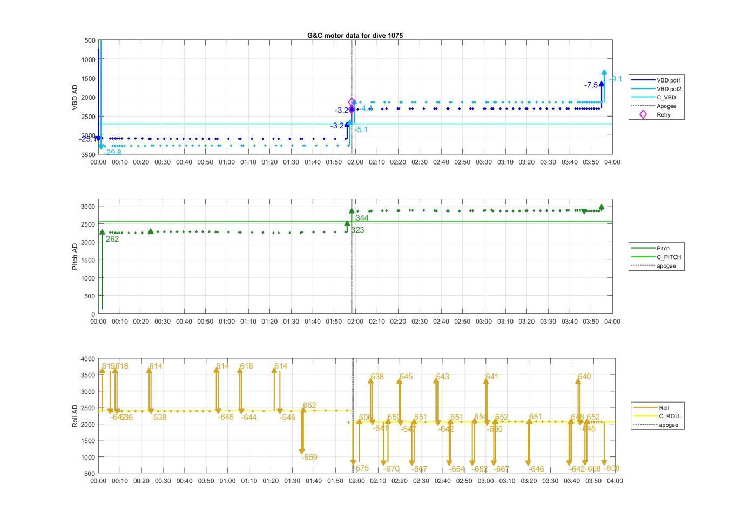Click the dark blue line sample beside 'VBD pot1'

point(643,80)
